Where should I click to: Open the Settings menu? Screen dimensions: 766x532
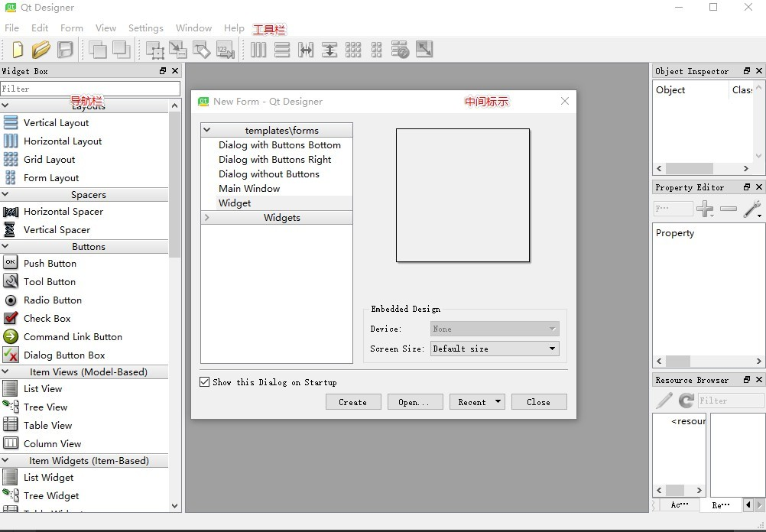pyautogui.click(x=145, y=28)
